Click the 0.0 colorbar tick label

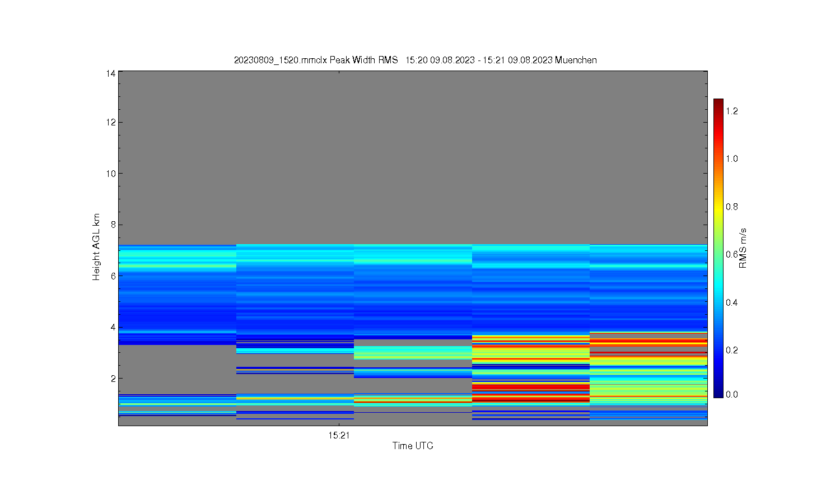click(x=731, y=394)
